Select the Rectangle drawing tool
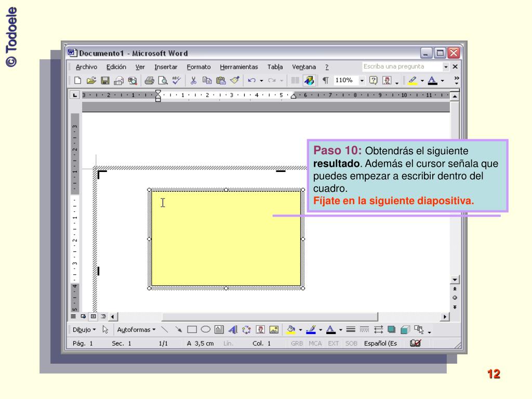This screenshot has width=532, height=399. tap(192, 329)
